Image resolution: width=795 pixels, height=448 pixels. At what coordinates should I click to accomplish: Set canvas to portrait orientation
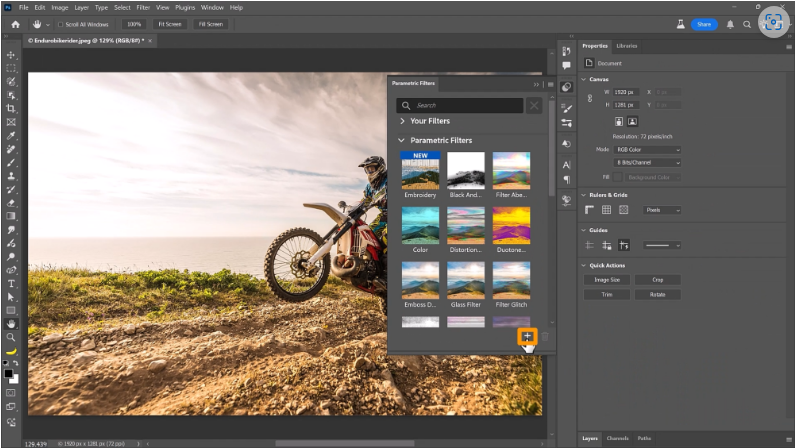[x=619, y=122]
